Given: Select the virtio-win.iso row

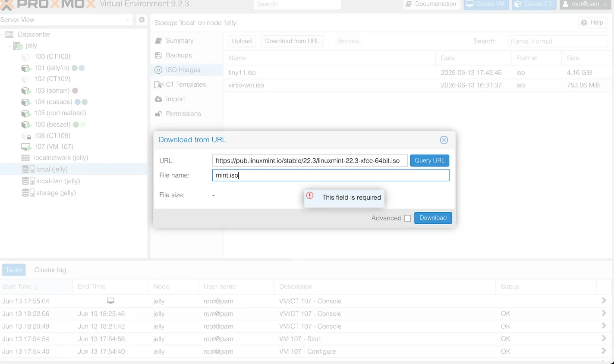Looking at the screenshot, I should [x=417, y=85].
